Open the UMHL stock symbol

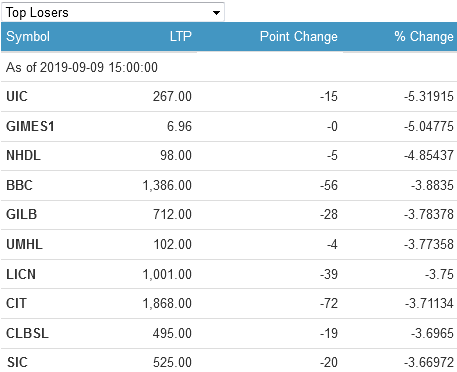(24, 244)
